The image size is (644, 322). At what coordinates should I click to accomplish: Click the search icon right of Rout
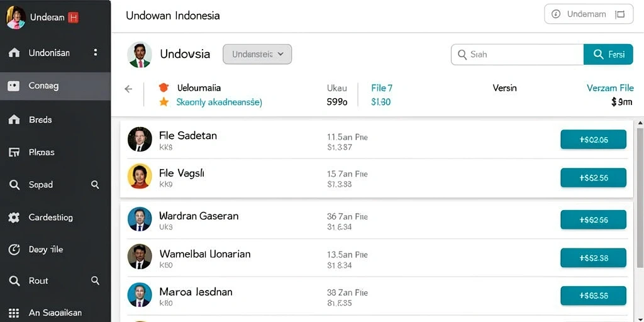95,281
